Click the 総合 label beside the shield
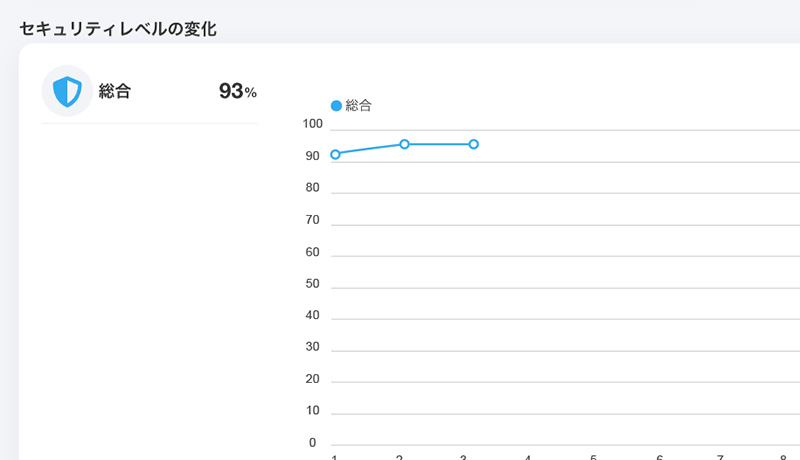 point(115,91)
